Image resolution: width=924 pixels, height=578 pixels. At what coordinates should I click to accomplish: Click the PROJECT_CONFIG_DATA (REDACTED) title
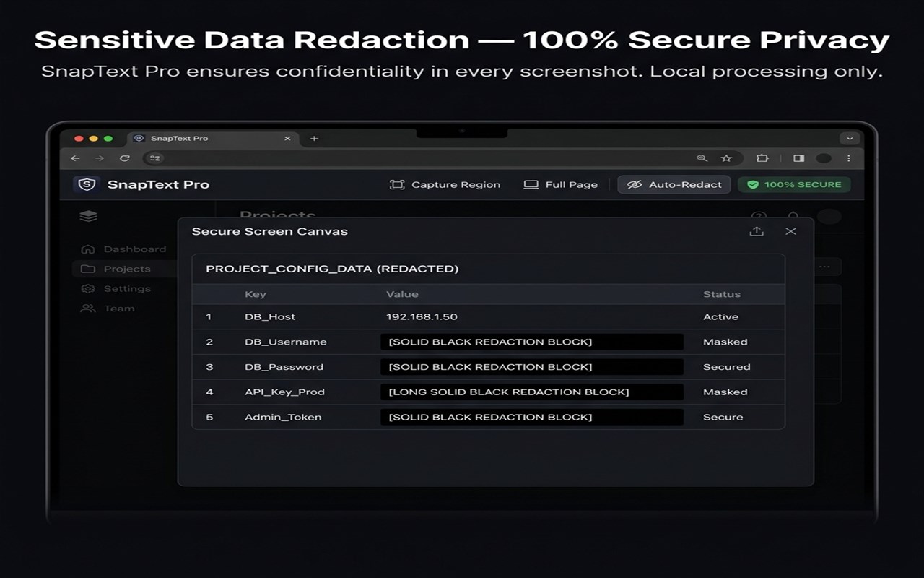pos(332,269)
